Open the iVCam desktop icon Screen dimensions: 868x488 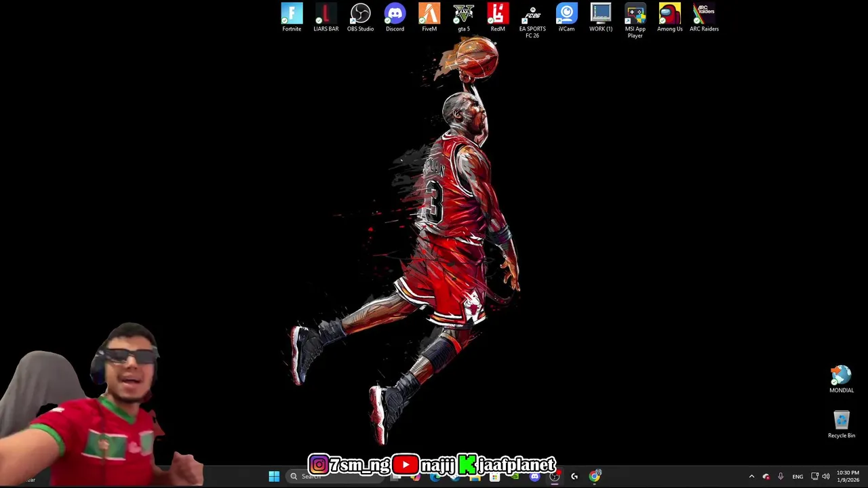[x=566, y=18]
